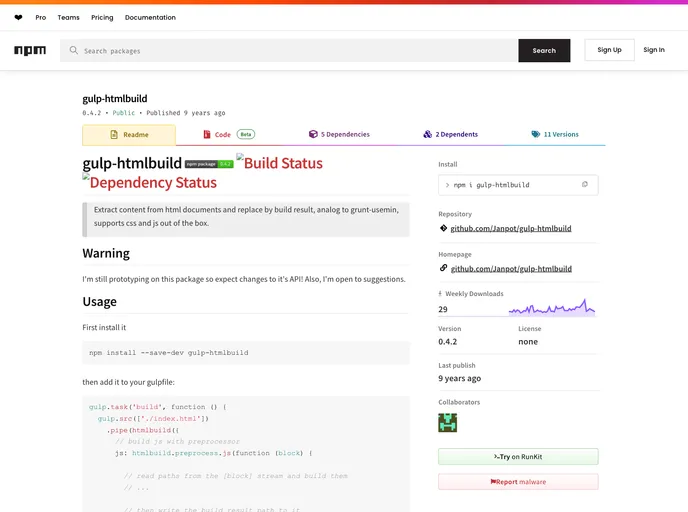Click the Weekly Downloads count 29
Viewport: 688px width, 512px height.
click(443, 309)
